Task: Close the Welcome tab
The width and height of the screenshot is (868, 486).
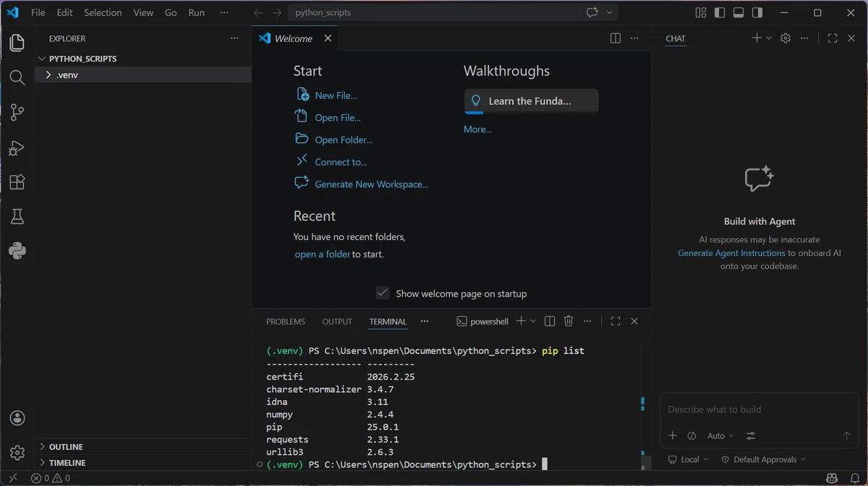Action: pos(328,38)
